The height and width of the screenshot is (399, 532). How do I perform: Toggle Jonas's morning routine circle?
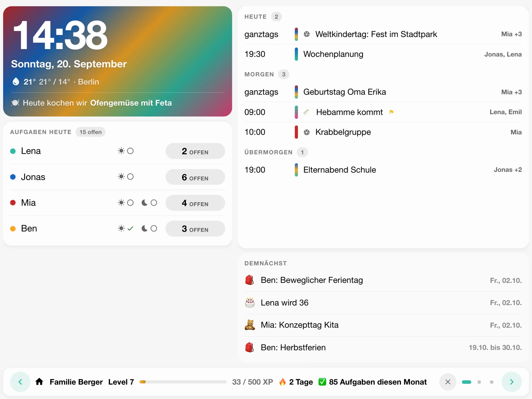tap(130, 177)
